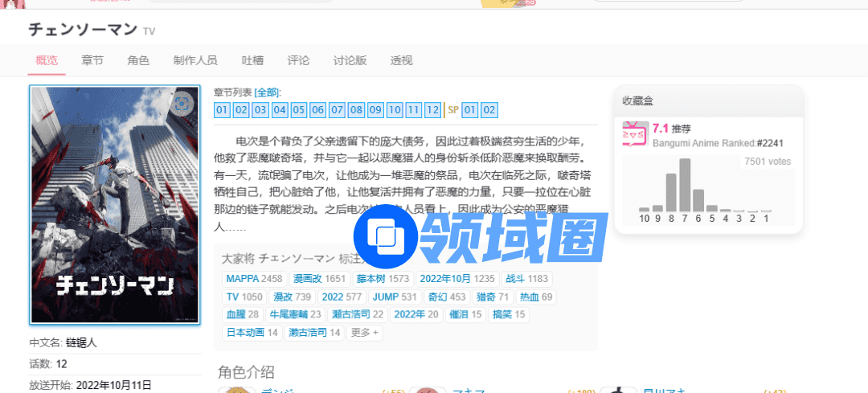This screenshot has height=393, width=868.
Task: Expand tag list with 更多 +
Action: click(365, 332)
